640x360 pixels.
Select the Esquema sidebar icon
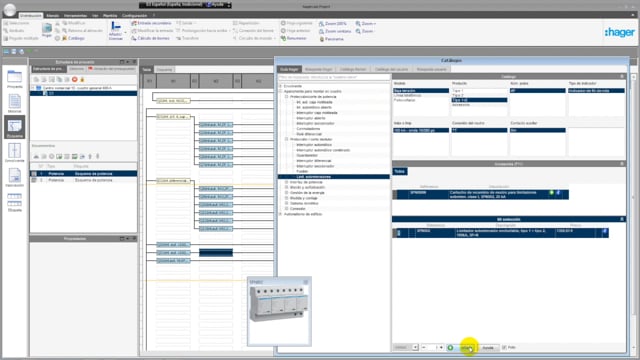point(15,127)
